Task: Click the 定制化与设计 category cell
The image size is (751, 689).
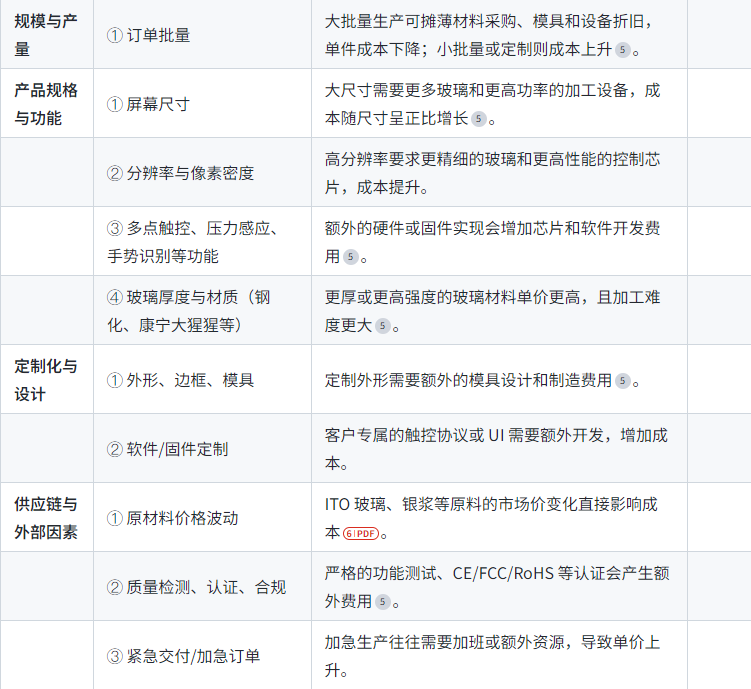Action: tap(46, 380)
